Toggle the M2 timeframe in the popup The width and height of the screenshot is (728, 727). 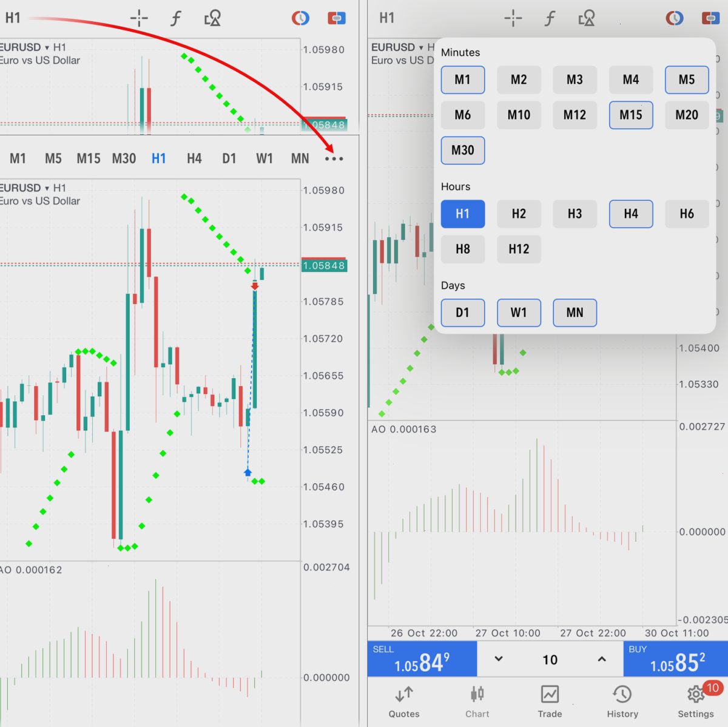(519, 79)
